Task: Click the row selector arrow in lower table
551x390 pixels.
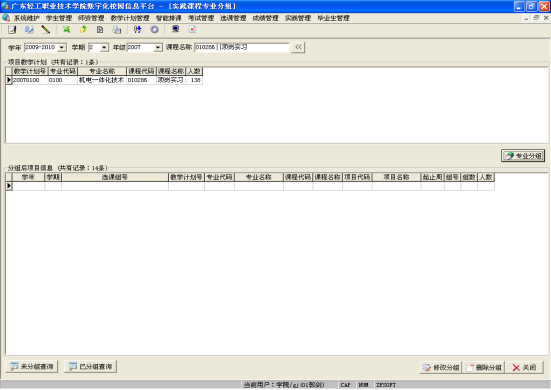Action: tap(9, 186)
